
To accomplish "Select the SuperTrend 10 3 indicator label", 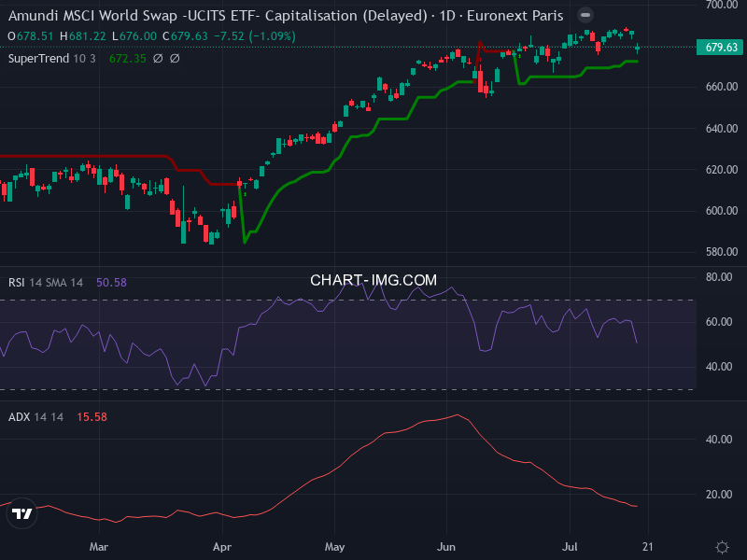I will point(52,59).
